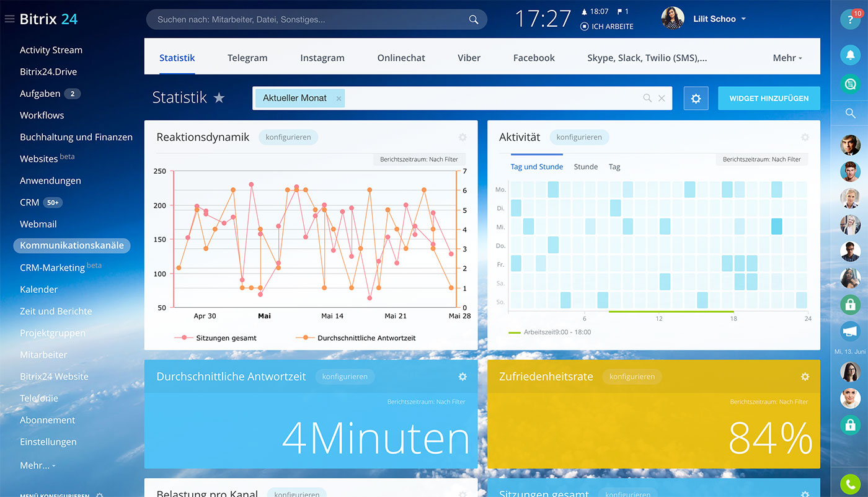Open Durchschnittliche Antwortzeit widget gear
868x497 pixels.
point(462,377)
